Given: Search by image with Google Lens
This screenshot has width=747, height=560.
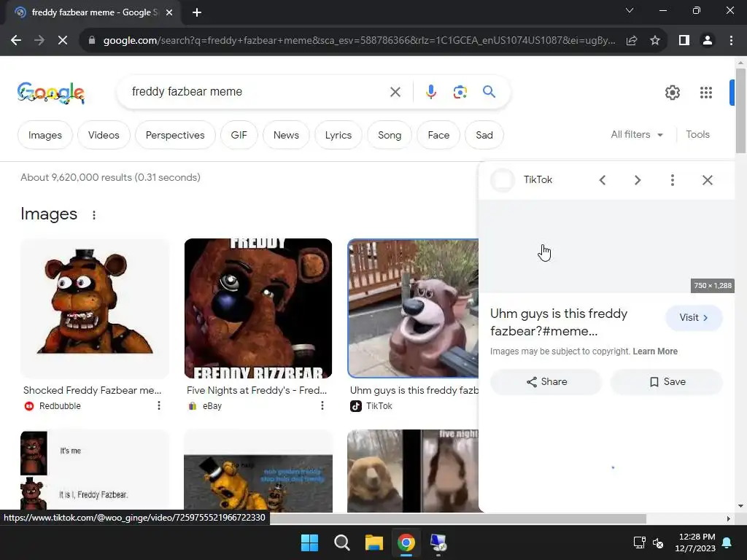Looking at the screenshot, I should click(x=460, y=92).
